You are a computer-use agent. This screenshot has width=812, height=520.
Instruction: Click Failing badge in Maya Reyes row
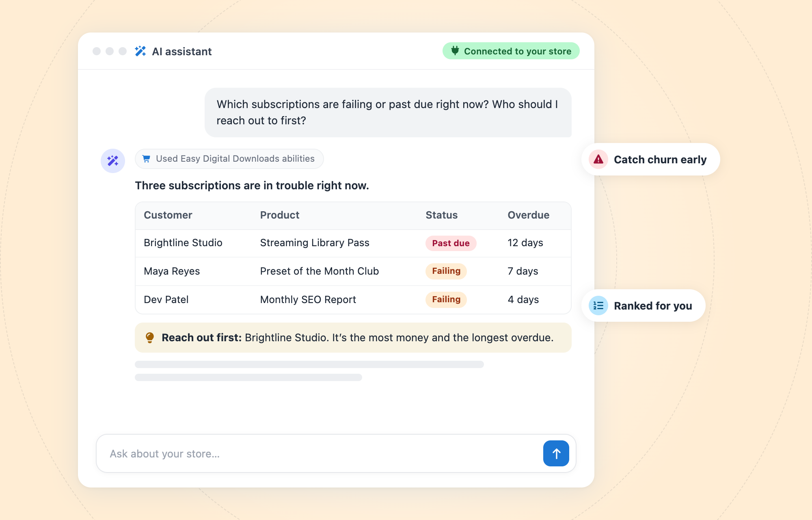coord(446,271)
